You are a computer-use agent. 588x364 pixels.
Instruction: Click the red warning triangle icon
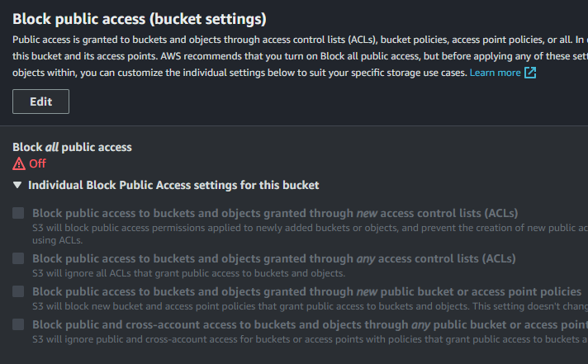[x=19, y=163]
